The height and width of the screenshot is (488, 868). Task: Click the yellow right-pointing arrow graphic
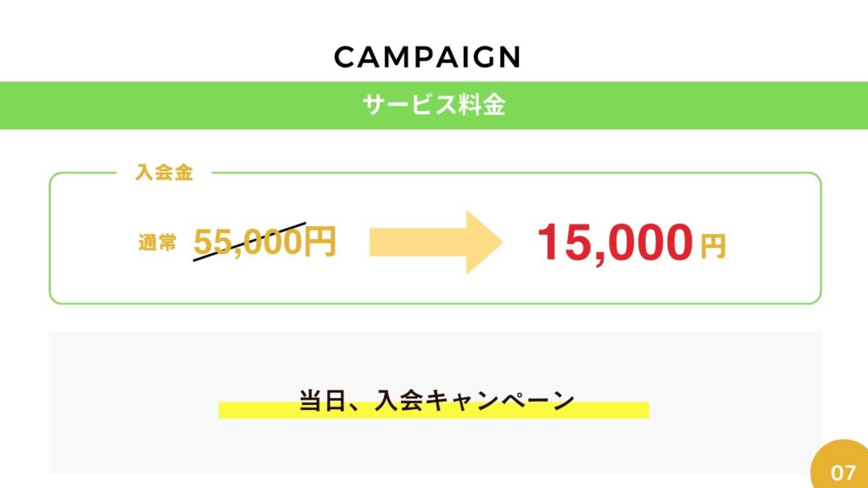pos(437,242)
